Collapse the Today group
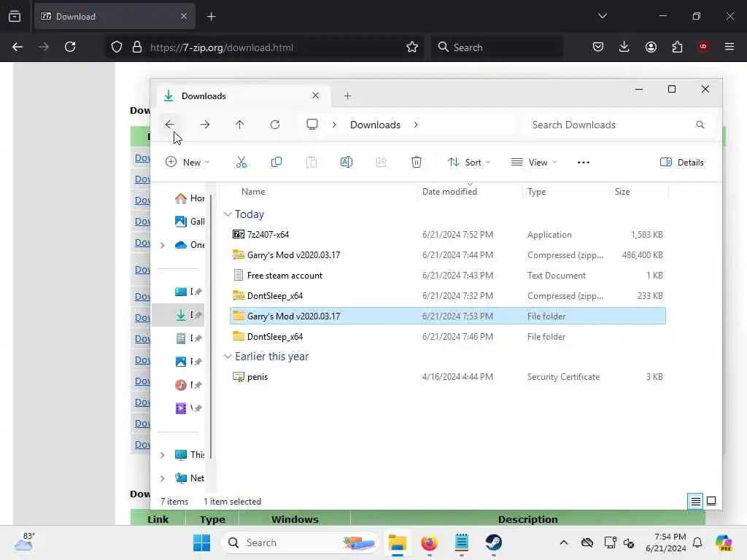This screenshot has height=560, width=747. point(228,214)
